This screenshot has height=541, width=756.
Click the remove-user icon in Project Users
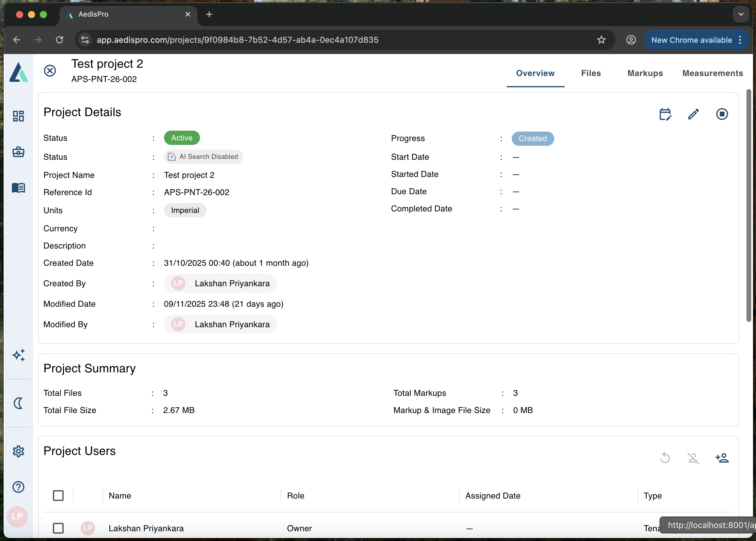pyautogui.click(x=694, y=458)
